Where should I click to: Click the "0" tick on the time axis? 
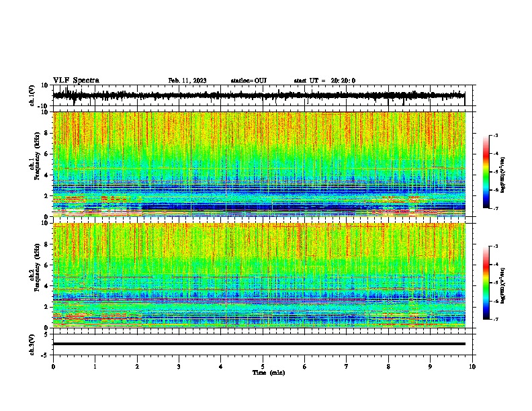point(53,367)
